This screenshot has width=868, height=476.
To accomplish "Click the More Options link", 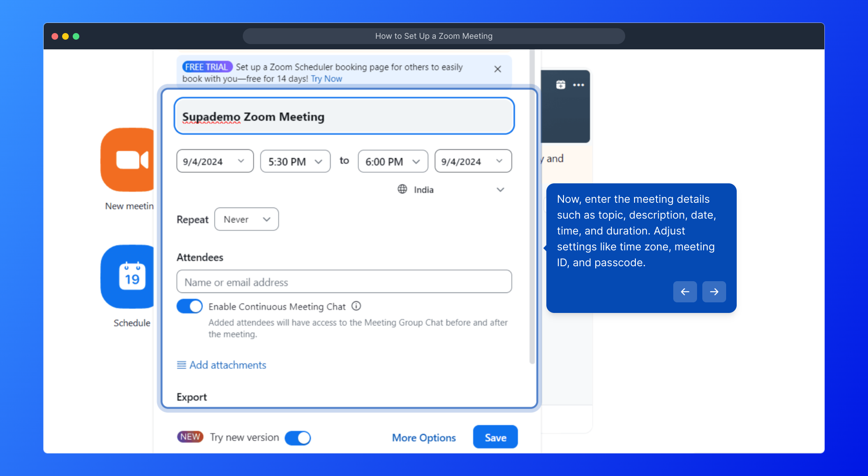I will pos(424,438).
